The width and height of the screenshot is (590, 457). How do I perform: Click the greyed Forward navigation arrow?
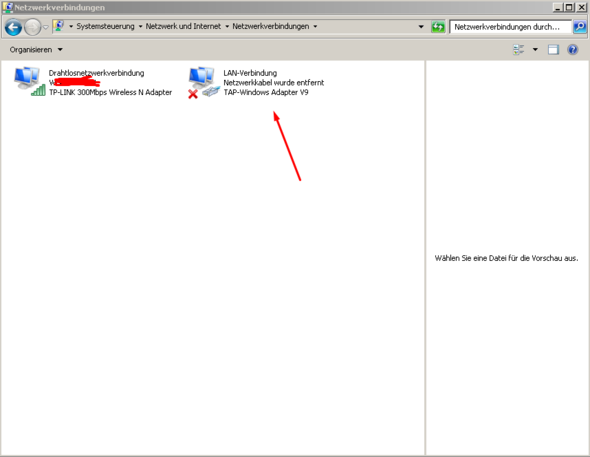pos(32,27)
